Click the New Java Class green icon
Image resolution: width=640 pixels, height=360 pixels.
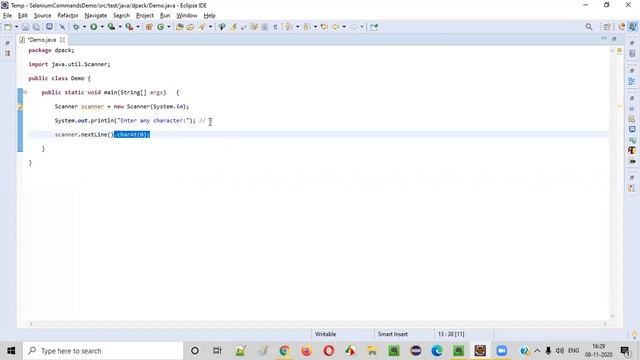(160, 27)
